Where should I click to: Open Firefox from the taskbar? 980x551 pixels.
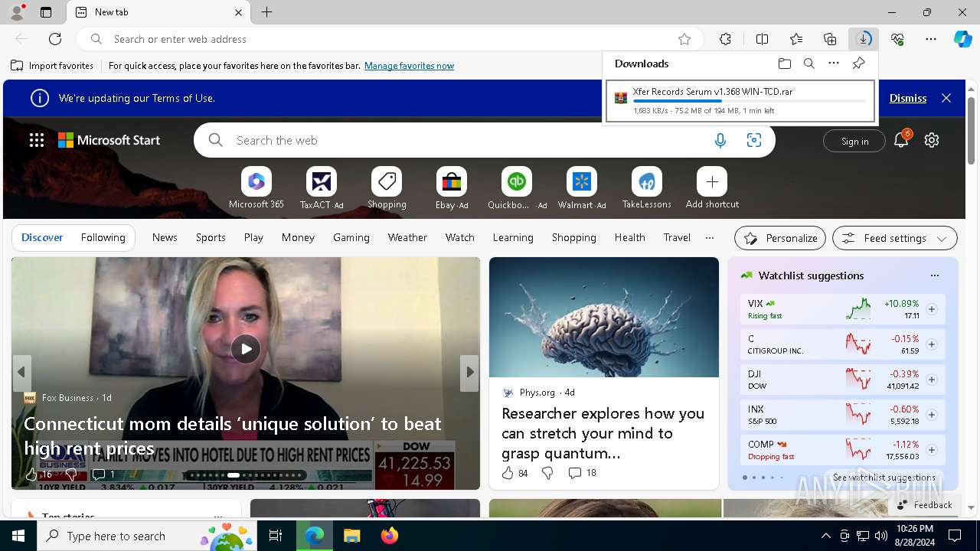(390, 536)
